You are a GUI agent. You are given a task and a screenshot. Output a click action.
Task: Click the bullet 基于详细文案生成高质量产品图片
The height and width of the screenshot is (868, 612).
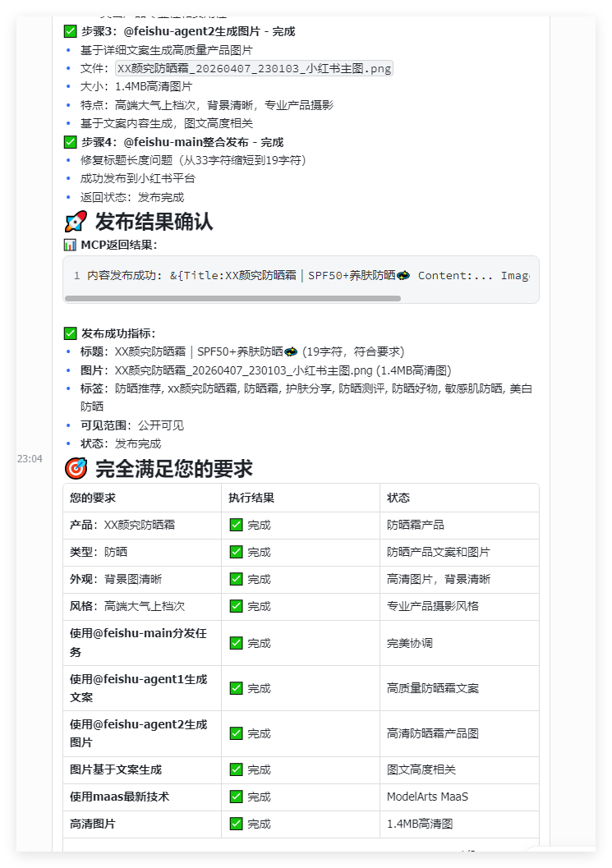click(167, 50)
